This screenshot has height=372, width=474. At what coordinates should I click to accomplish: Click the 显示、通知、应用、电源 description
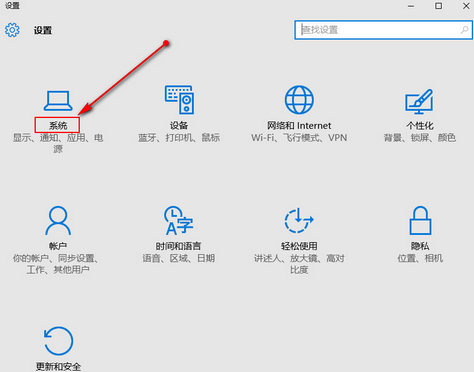pyautogui.click(x=58, y=143)
